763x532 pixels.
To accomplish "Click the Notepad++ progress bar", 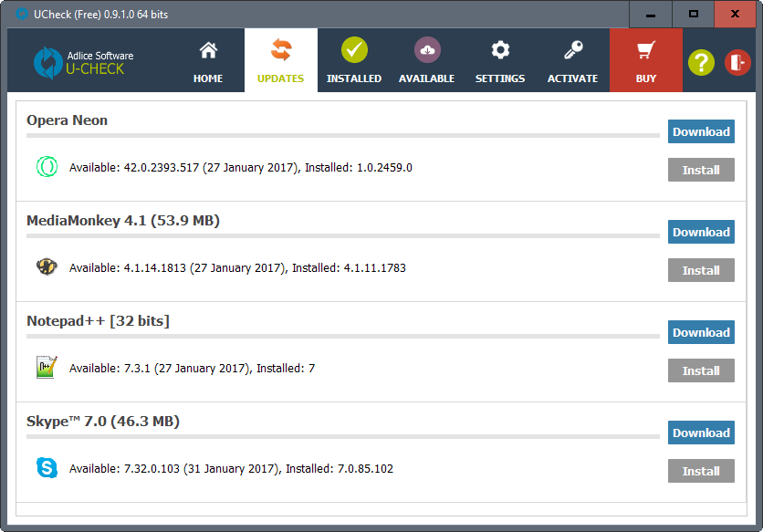I will coord(343,337).
